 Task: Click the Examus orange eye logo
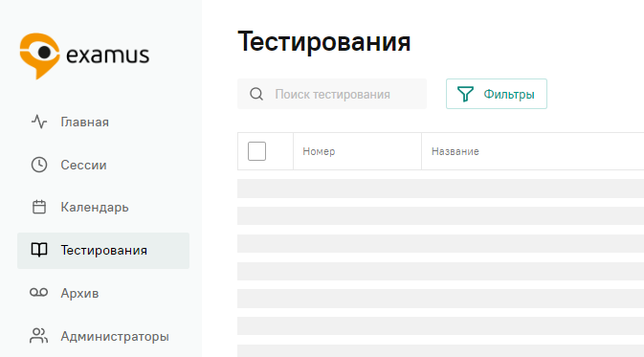(40, 56)
